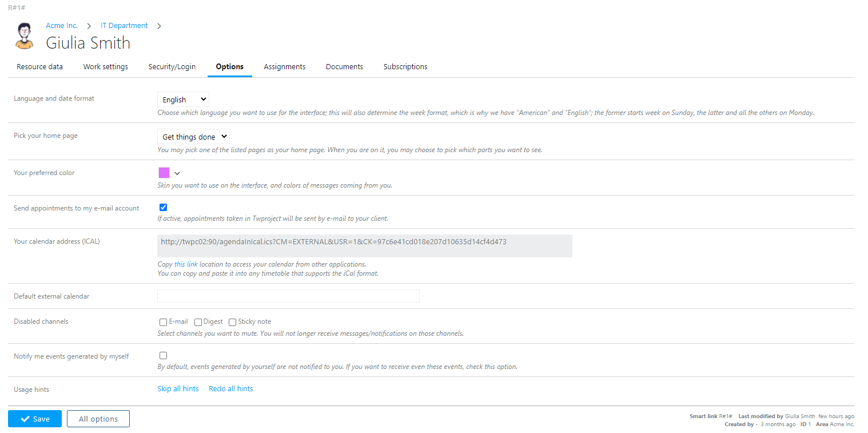Image resolution: width=868 pixels, height=433 pixels.
Task: Switch to the Work settings tab
Action: 105,67
